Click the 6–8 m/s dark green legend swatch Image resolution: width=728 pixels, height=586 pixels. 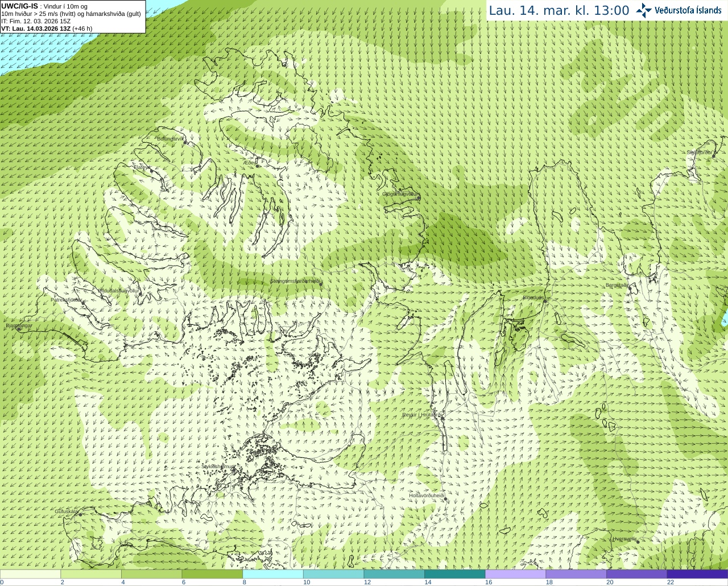(x=212, y=573)
